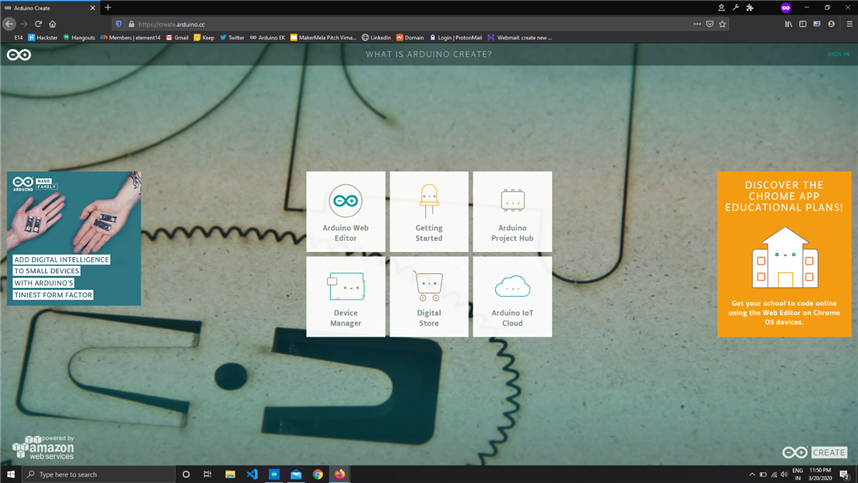The height and width of the screenshot is (483, 858).
Task: Reload the current page
Action: pos(38,24)
